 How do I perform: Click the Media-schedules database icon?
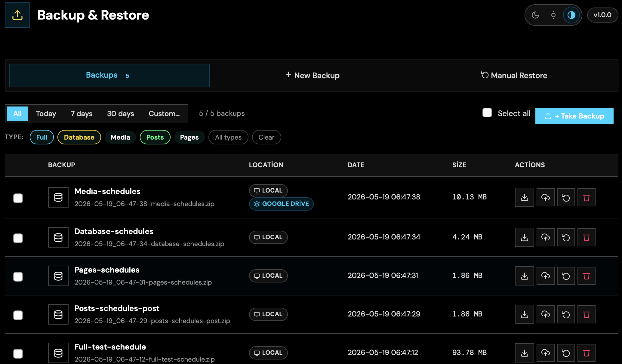(x=58, y=197)
